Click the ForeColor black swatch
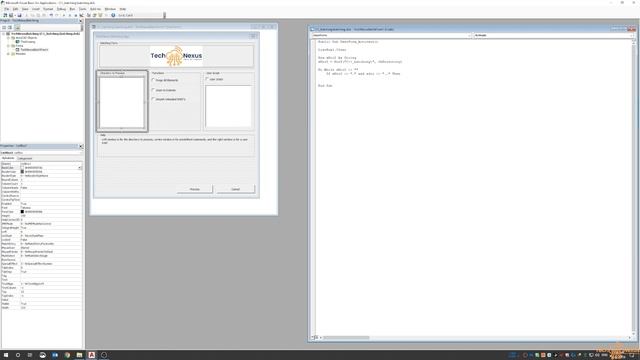This screenshot has height=360, width=640. pos(22,212)
